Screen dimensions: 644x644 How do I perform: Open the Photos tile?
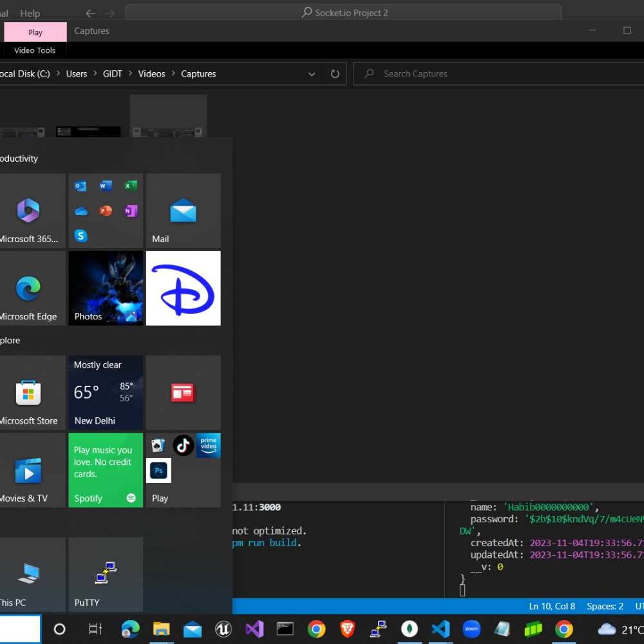pyautogui.click(x=106, y=289)
